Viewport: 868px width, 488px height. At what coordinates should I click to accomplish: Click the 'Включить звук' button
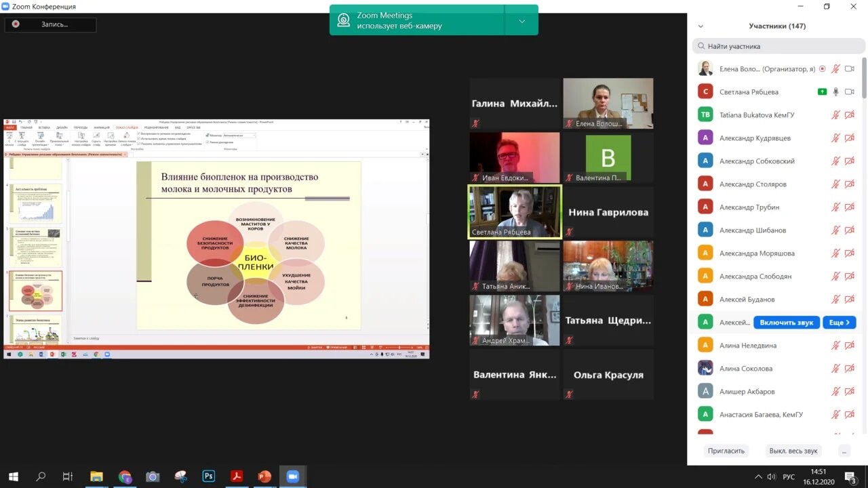(786, 323)
